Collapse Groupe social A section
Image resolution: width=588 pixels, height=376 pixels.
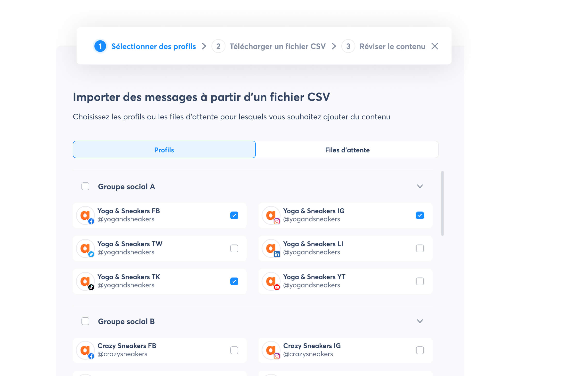coord(420,186)
